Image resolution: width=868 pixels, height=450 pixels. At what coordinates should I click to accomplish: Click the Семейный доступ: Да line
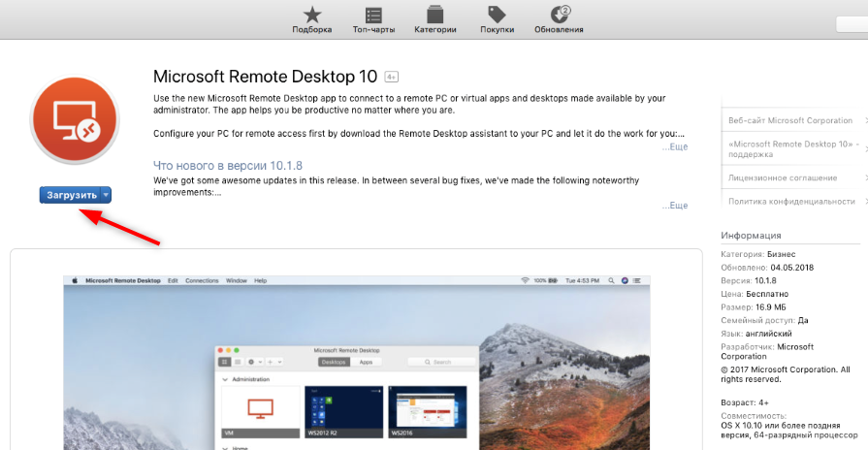[x=764, y=320]
